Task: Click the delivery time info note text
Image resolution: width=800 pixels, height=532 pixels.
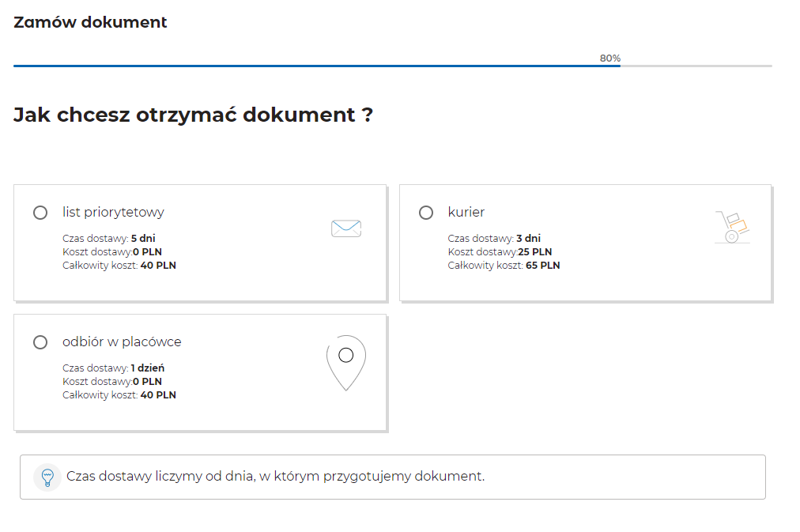Action: (x=275, y=476)
